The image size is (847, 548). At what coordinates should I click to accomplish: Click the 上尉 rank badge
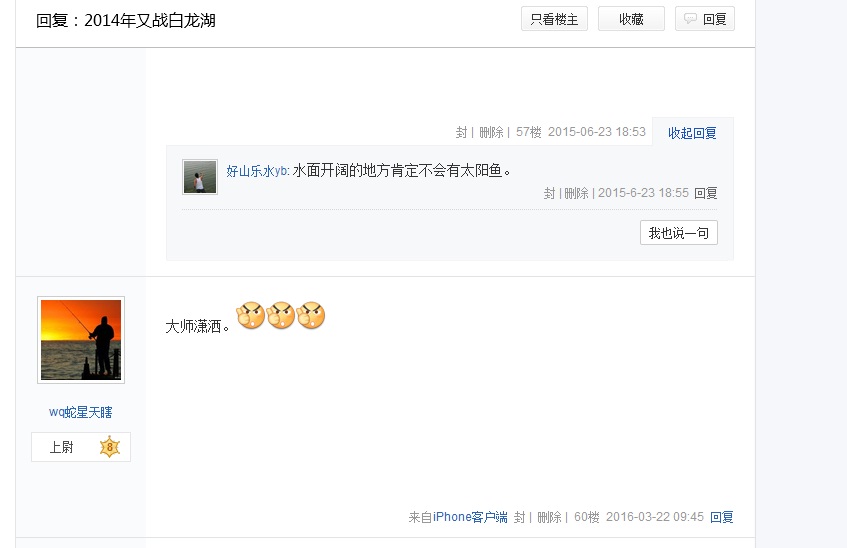click(81, 447)
